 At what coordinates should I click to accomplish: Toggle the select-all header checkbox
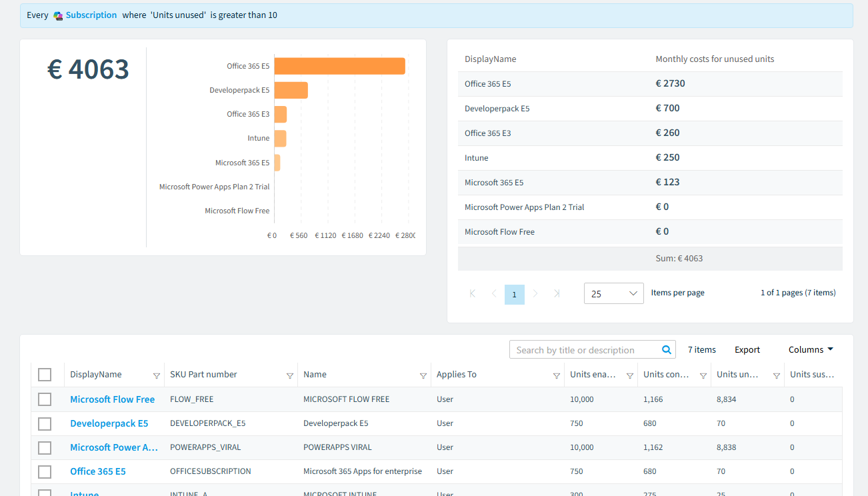click(x=45, y=375)
